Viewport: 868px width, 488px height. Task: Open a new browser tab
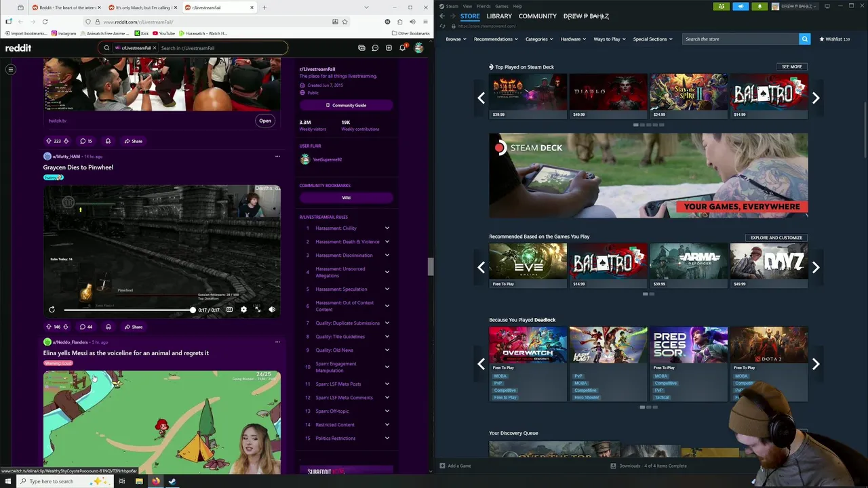click(x=264, y=7)
